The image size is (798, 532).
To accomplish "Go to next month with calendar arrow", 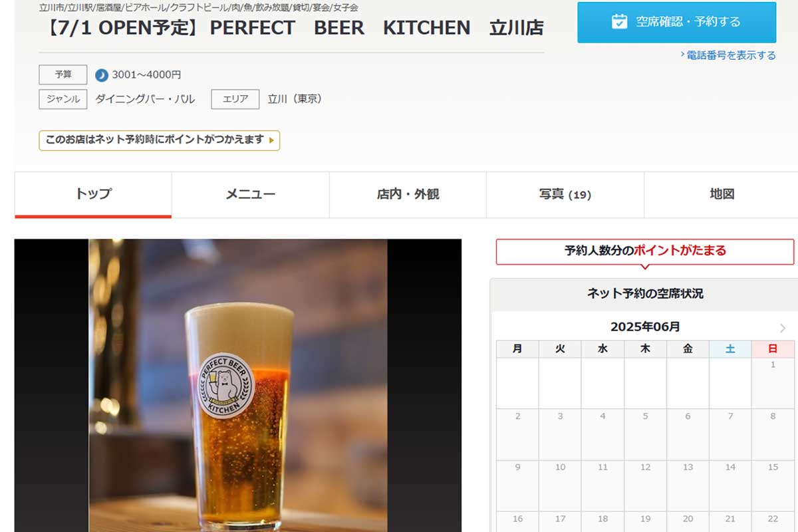I will point(782,328).
